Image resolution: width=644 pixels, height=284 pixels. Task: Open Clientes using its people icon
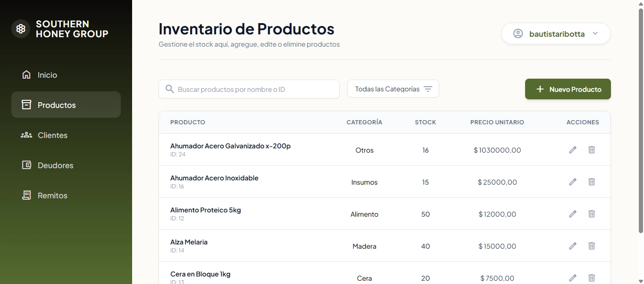click(x=25, y=135)
